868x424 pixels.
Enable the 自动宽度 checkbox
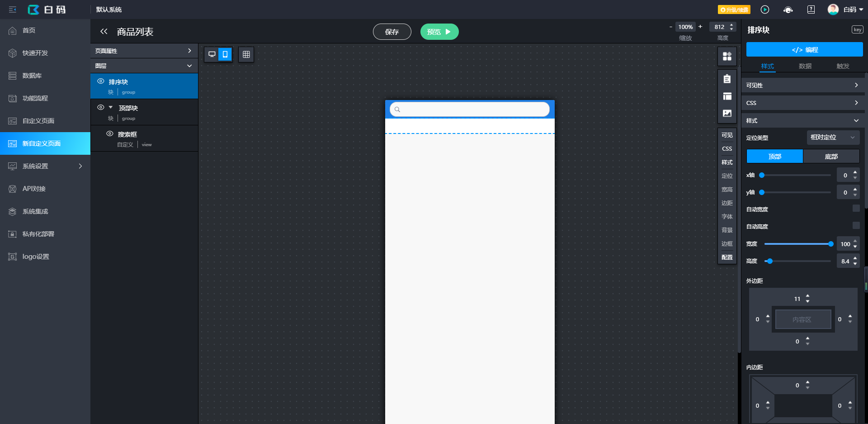[x=856, y=208]
